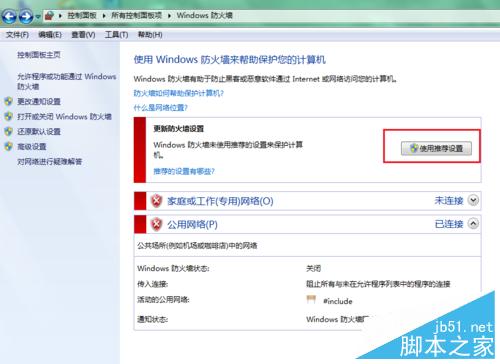Select 控制面板 in the address breadcrumb
The width and height of the screenshot is (500, 364).
click(x=82, y=15)
